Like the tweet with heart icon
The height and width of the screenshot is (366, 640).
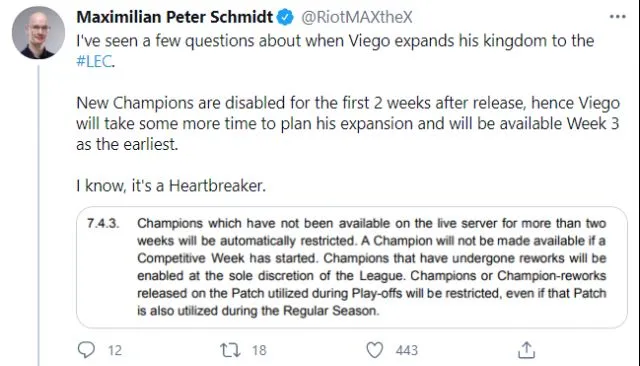point(374,350)
